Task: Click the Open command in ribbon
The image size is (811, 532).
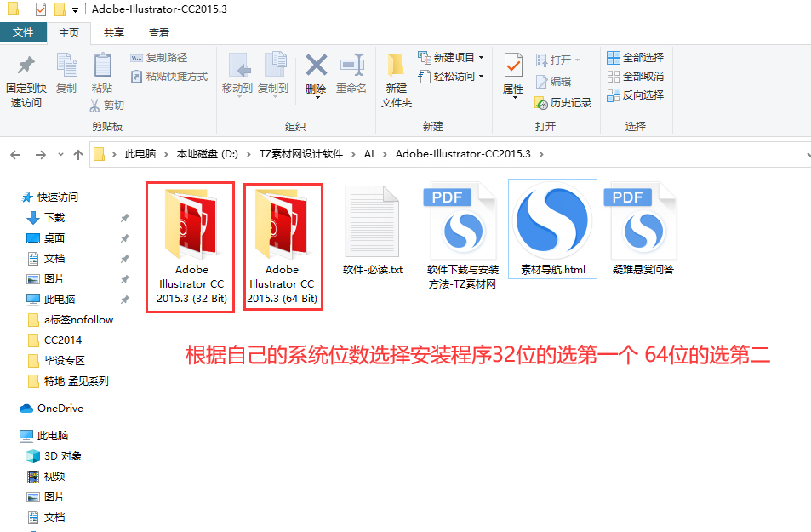Action: [x=557, y=60]
